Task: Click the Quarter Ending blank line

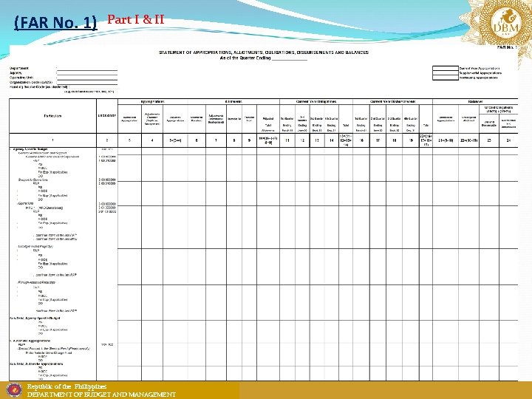Action: tap(290, 58)
